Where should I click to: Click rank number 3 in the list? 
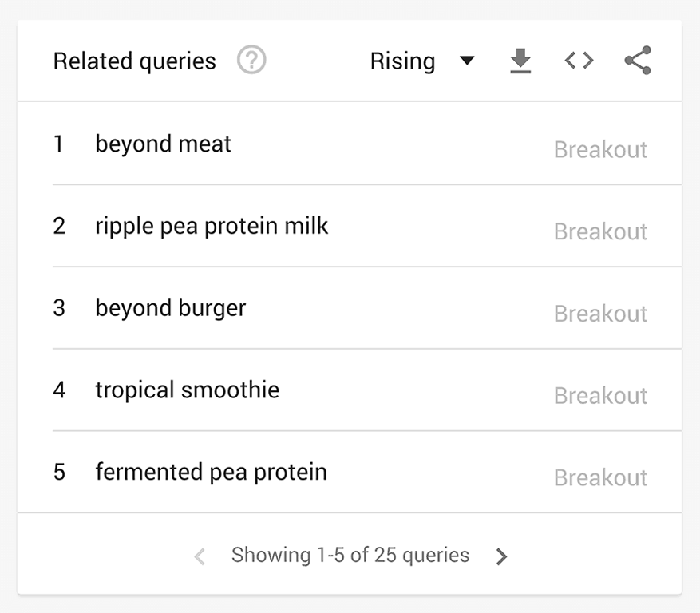[x=59, y=309]
